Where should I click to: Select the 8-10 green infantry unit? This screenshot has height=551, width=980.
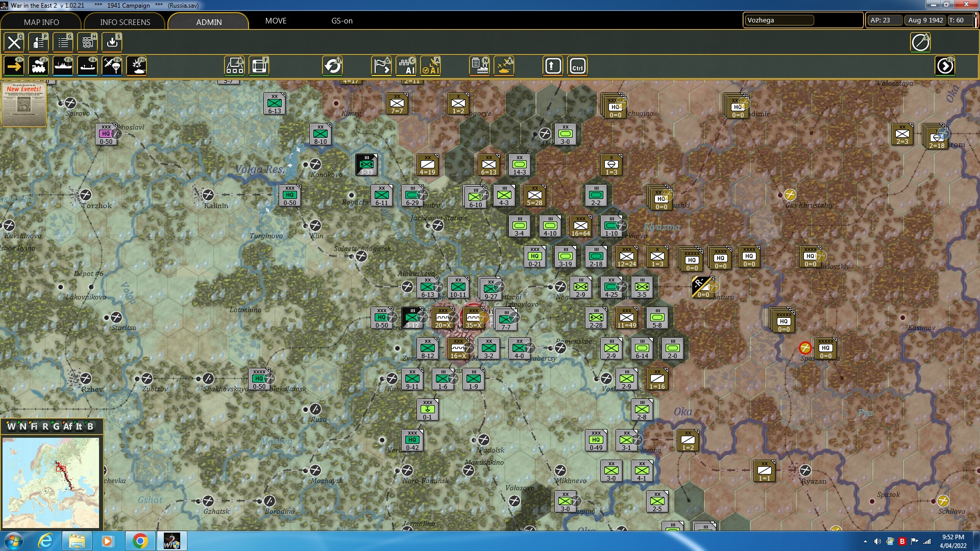click(x=321, y=134)
